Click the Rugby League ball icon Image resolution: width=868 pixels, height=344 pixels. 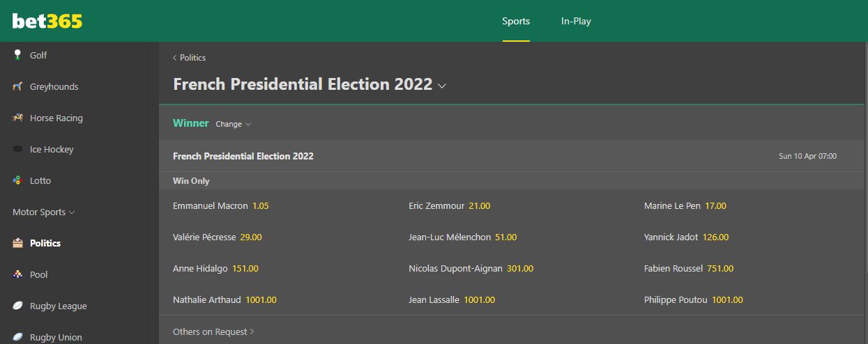coord(17,306)
